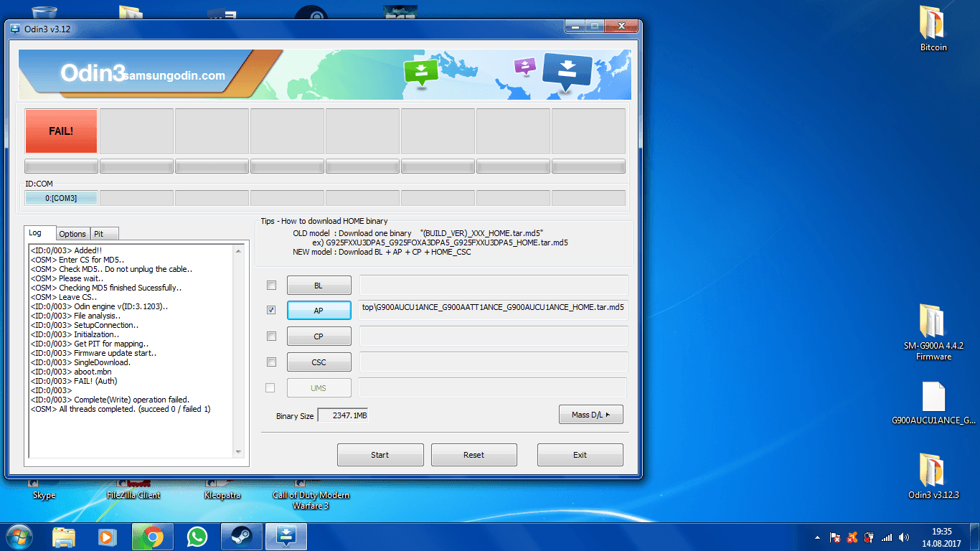Click the empty CSC file path field
The image size is (980, 551).
[494, 362]
